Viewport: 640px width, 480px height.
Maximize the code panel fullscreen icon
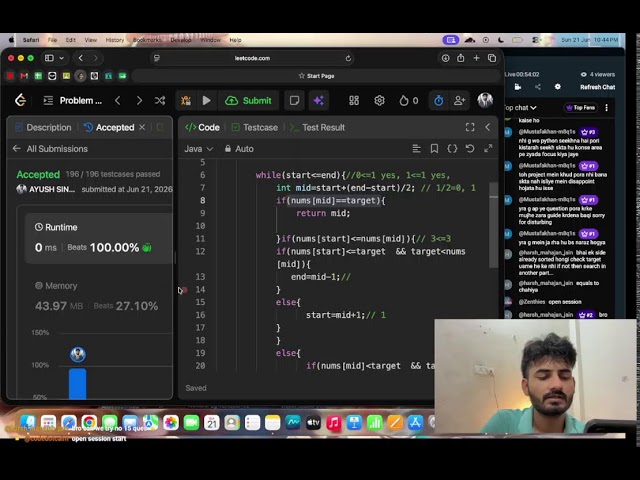[x=470, y=127]
